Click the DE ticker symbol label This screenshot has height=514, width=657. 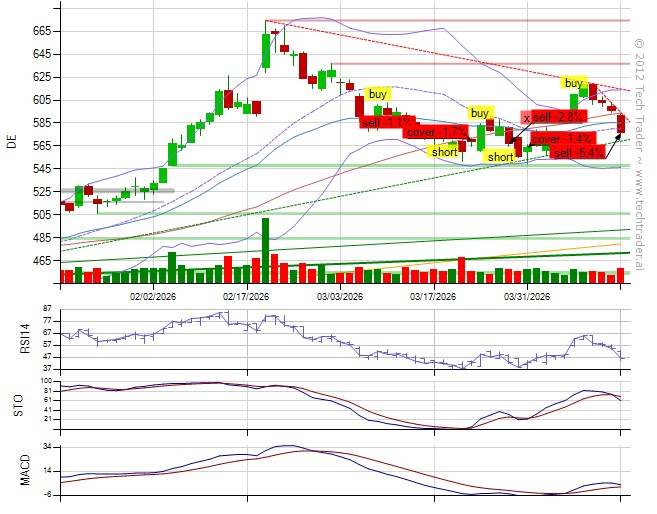(x=12, y=141)
